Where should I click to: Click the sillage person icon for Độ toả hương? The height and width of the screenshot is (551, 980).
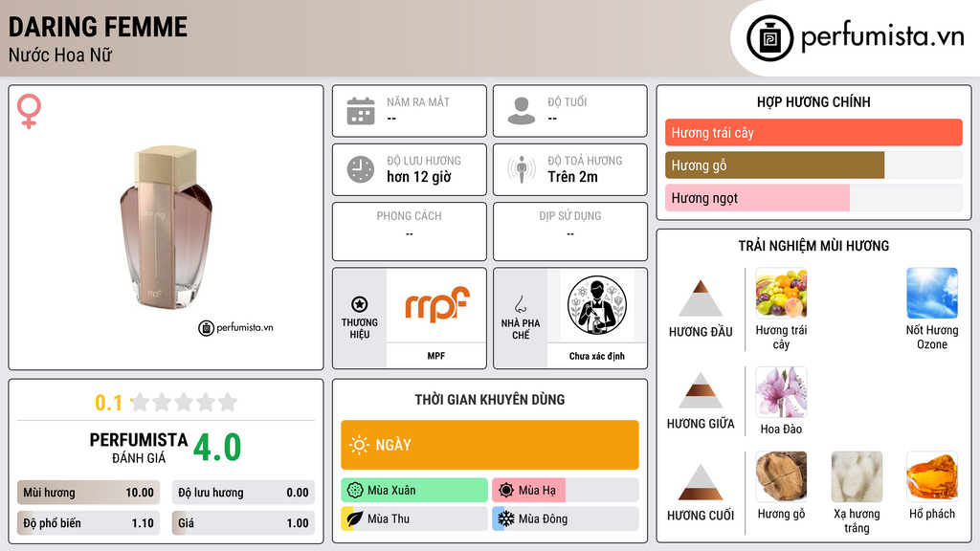[x=522, y=169]
